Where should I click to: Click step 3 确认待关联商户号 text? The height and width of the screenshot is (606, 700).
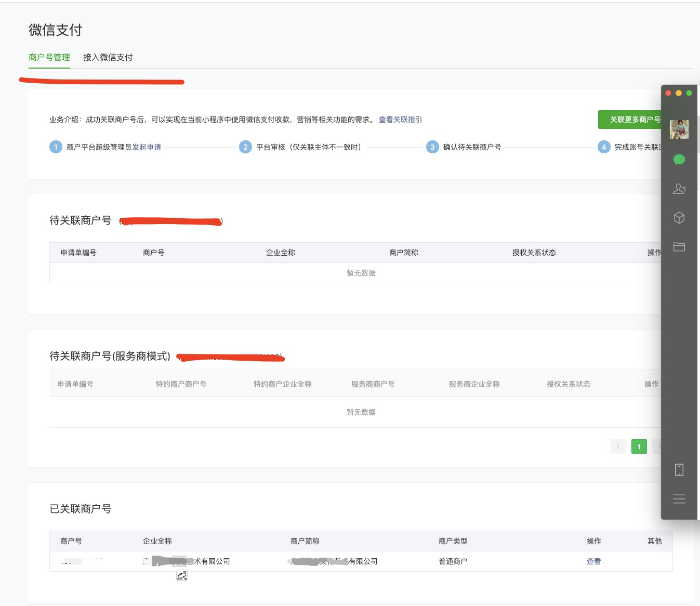[x=472, y=147]
